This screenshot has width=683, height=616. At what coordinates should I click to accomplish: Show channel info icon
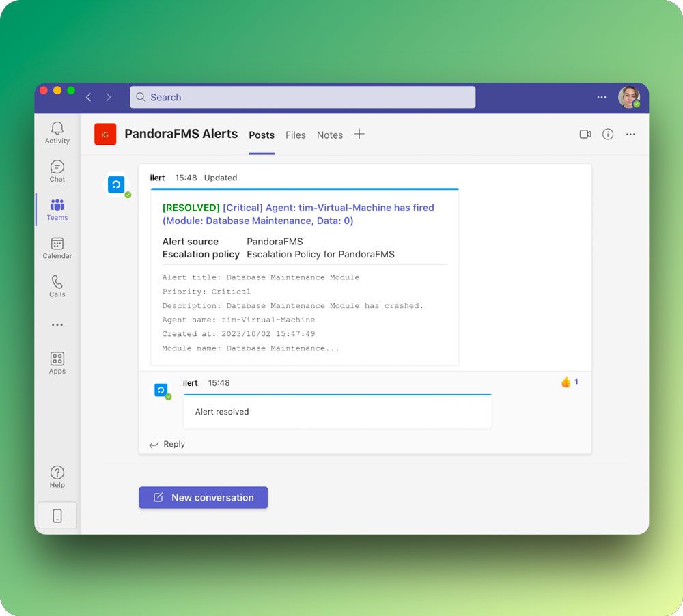click(608, 134)
